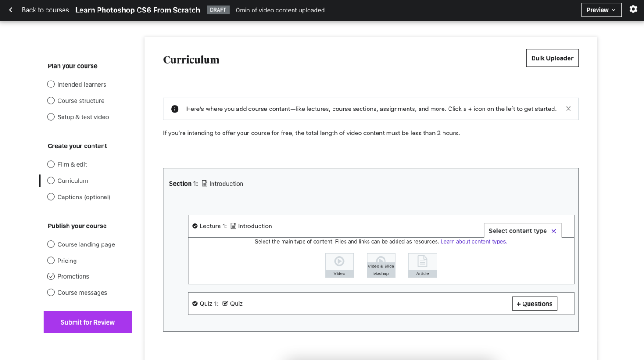Click the Lecture 1 checkmark icon

pyautogui.click(x=195, y=226)
